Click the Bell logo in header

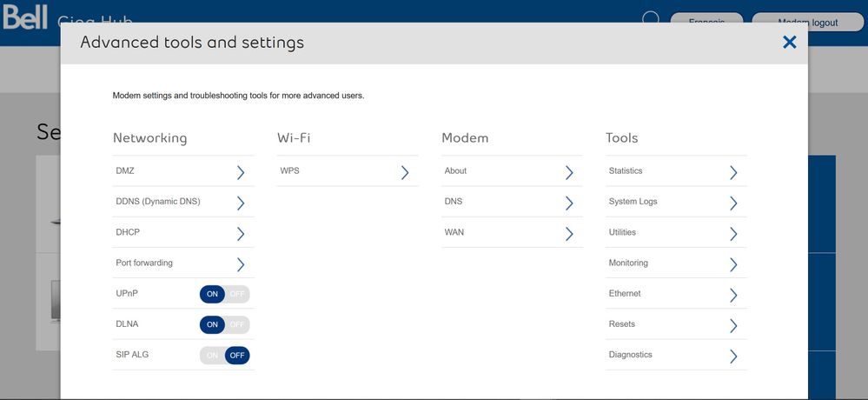coord(24,15)
